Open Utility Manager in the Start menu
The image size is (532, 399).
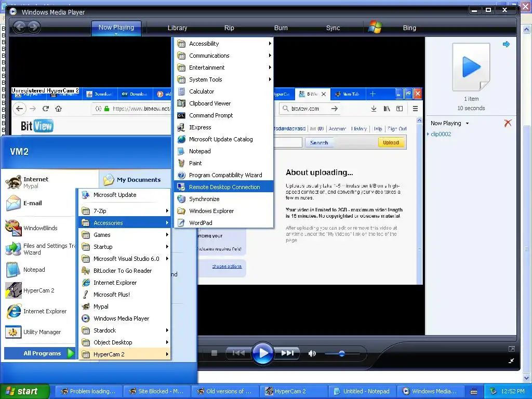[39, 332]
